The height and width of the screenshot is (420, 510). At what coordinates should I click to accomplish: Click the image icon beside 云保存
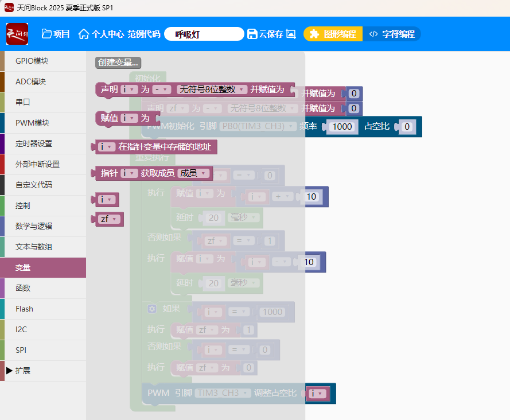pos(291,34)
